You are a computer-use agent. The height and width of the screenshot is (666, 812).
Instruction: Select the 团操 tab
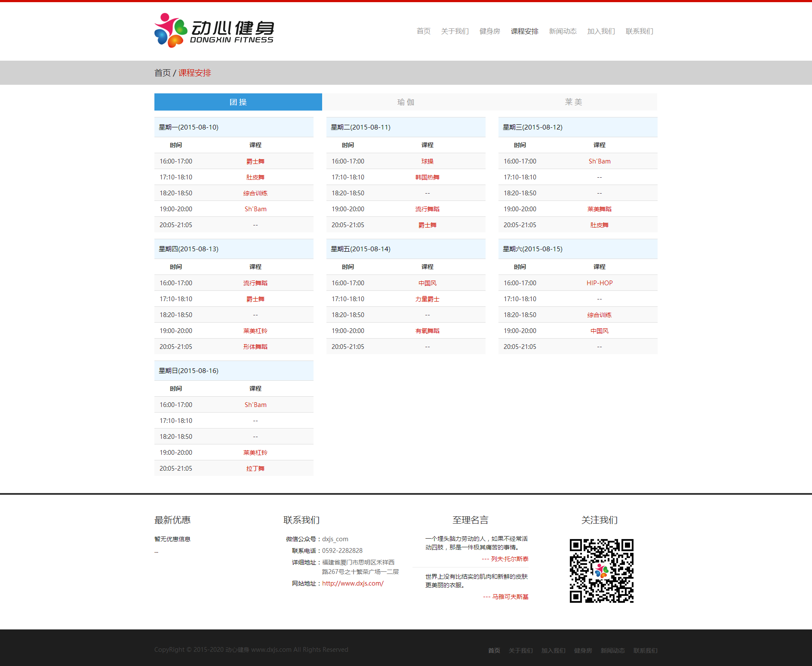pyautogui.click(x=238, y=102)
